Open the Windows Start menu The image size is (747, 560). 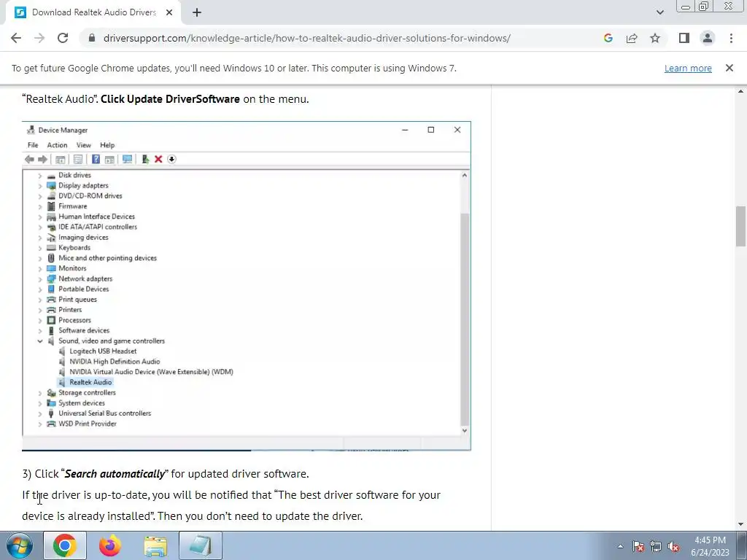pos(20,545)
